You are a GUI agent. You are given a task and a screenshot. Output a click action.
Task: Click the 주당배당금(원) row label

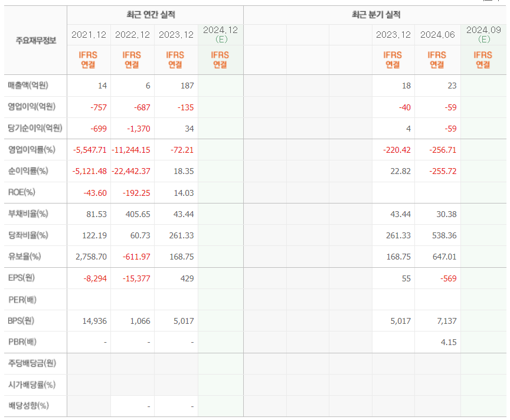point(32,363)
